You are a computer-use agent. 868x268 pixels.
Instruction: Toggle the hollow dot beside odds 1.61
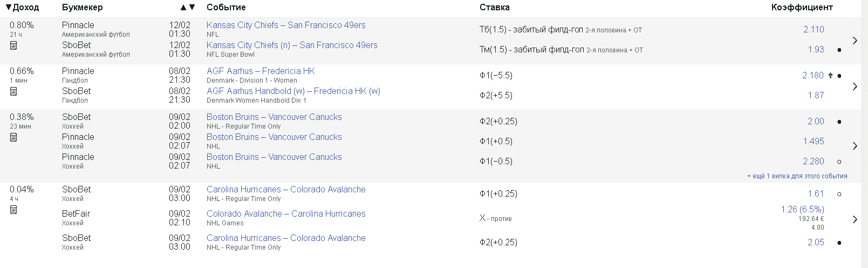[839, 194]
